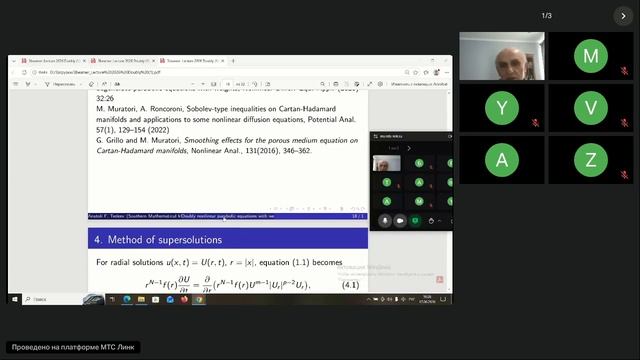Select the PDF highlight tool
This screenshot has height=360, width=640.
coord(28,84)
